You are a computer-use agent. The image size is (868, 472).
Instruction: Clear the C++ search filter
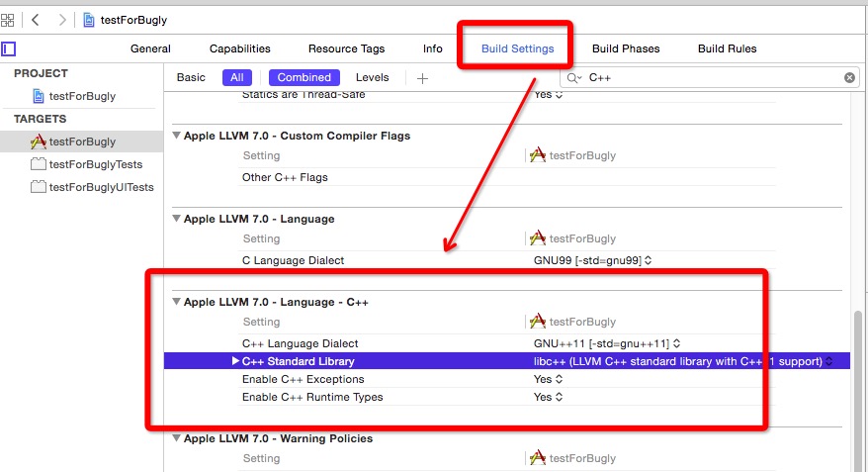849,78
